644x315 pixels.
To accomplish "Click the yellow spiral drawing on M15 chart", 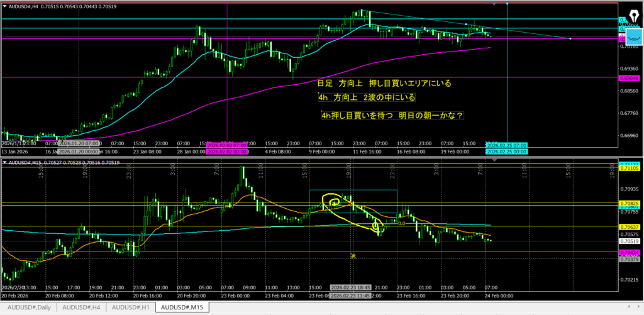I will pos(332,202).
